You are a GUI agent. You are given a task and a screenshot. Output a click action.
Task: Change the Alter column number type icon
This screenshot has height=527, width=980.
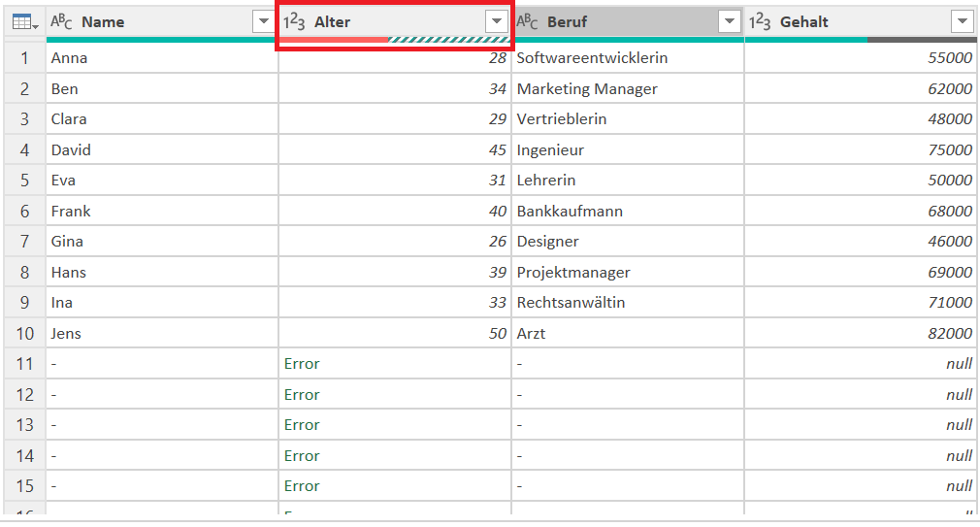(294, 22)
